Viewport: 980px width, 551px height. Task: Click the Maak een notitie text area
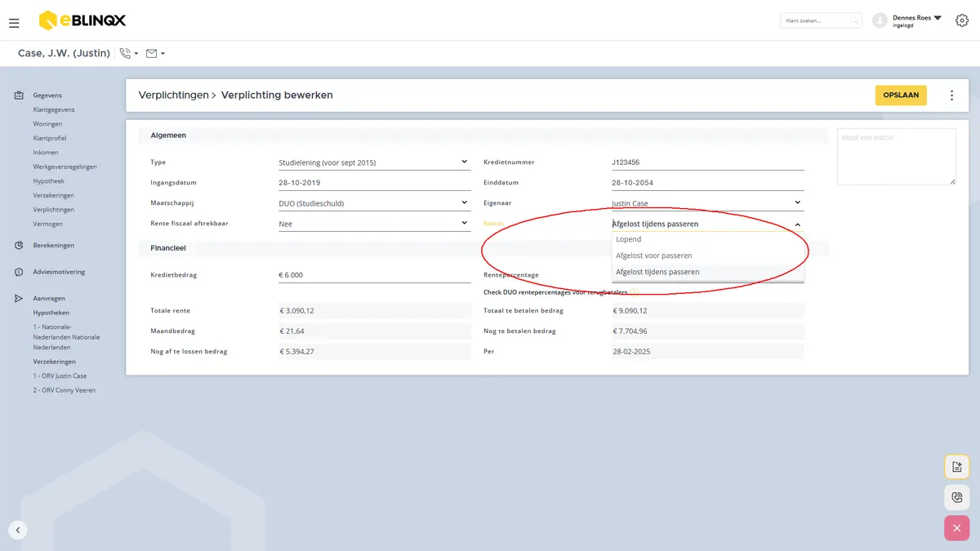pos(897,157)
